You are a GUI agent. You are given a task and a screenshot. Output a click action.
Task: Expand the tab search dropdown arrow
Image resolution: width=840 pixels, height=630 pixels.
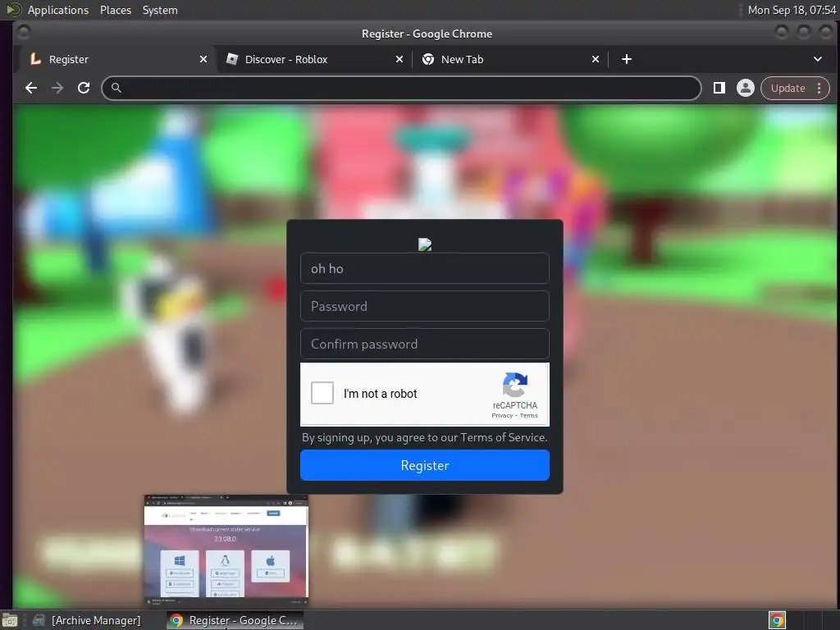click(x=818, y=59)
